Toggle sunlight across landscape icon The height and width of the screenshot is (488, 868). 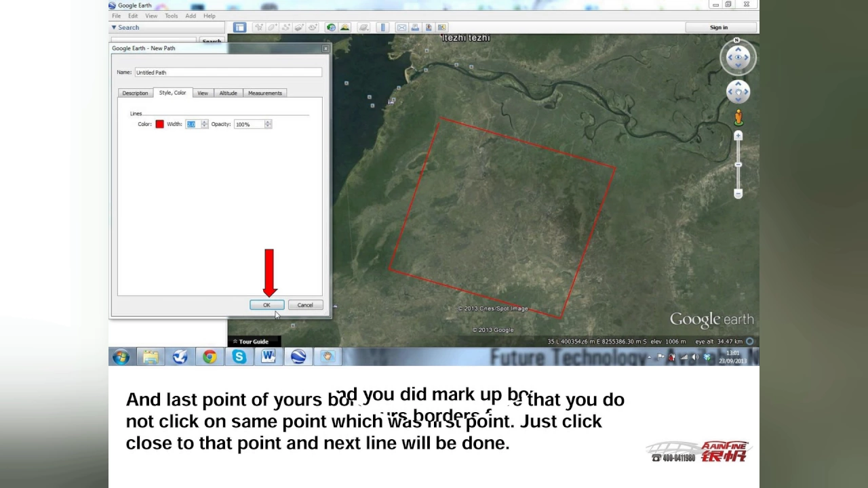345,27
